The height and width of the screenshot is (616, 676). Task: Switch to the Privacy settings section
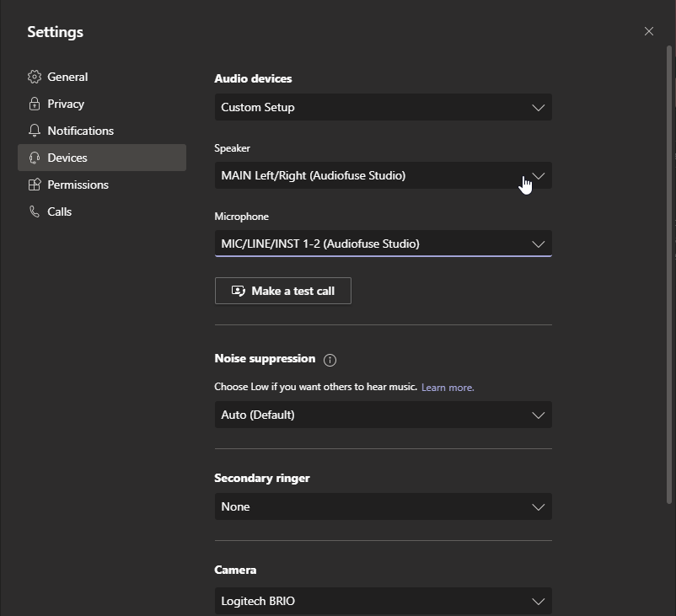66,104
